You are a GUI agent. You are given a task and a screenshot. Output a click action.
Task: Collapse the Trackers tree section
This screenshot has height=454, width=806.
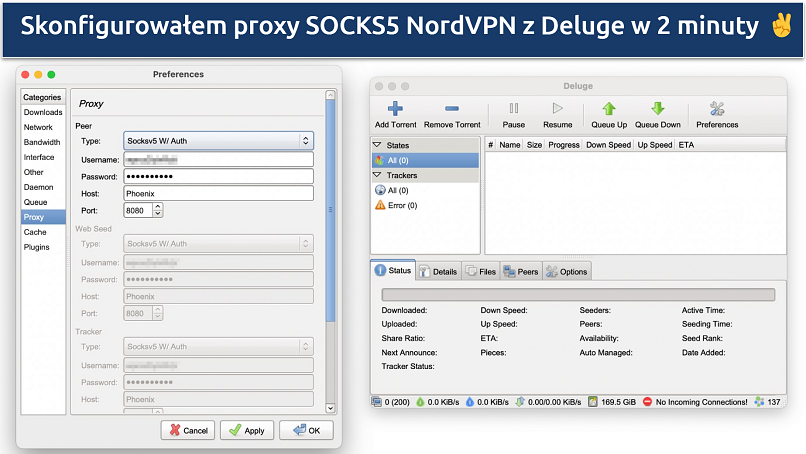[378, 175]
